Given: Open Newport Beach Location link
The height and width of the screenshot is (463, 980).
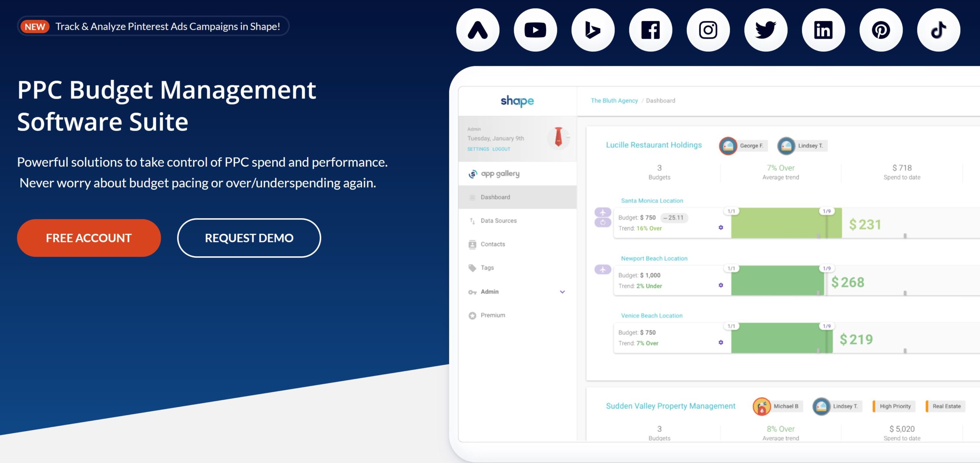Looking at the screenshot, I should tap(654, 258).
